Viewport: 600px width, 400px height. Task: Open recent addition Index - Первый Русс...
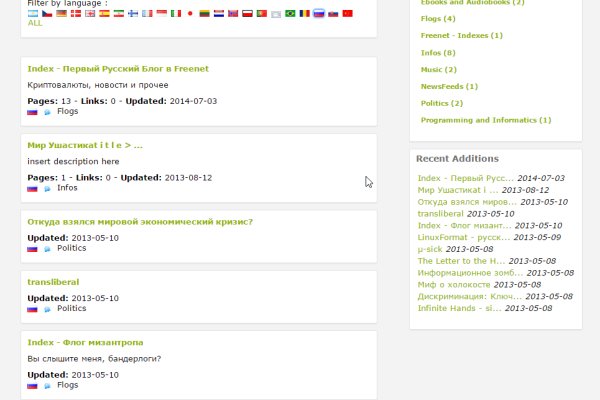click(466, 178)
